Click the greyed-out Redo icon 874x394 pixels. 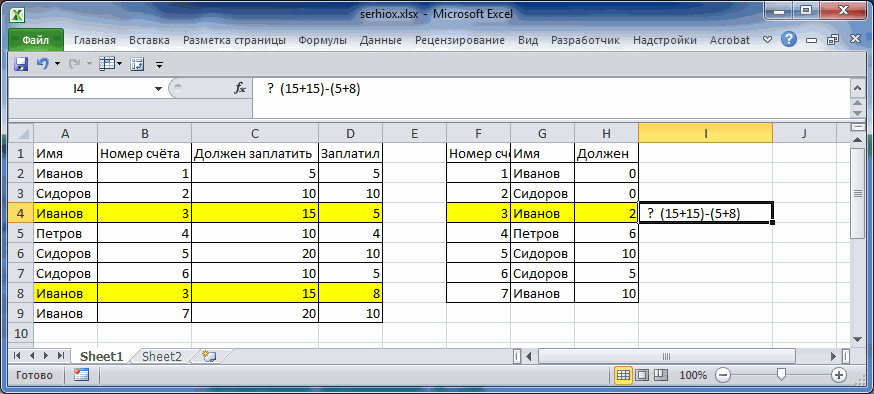[x=74, y=64]
